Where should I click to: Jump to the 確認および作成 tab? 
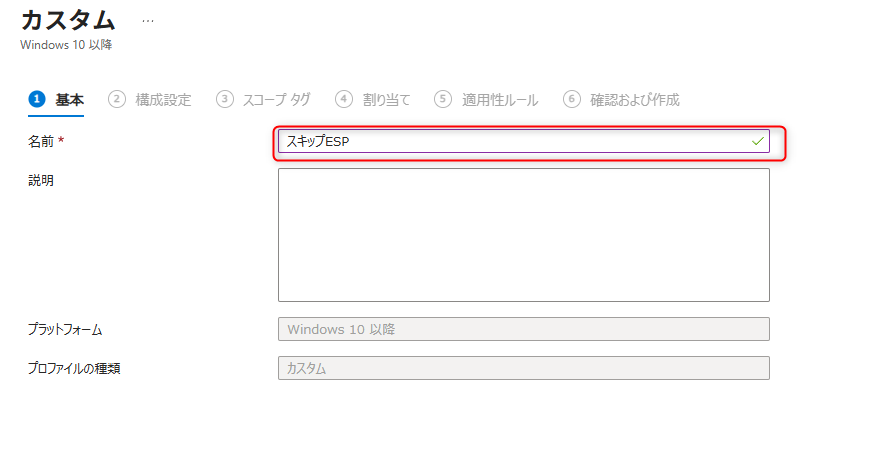(x=634, y=99)
